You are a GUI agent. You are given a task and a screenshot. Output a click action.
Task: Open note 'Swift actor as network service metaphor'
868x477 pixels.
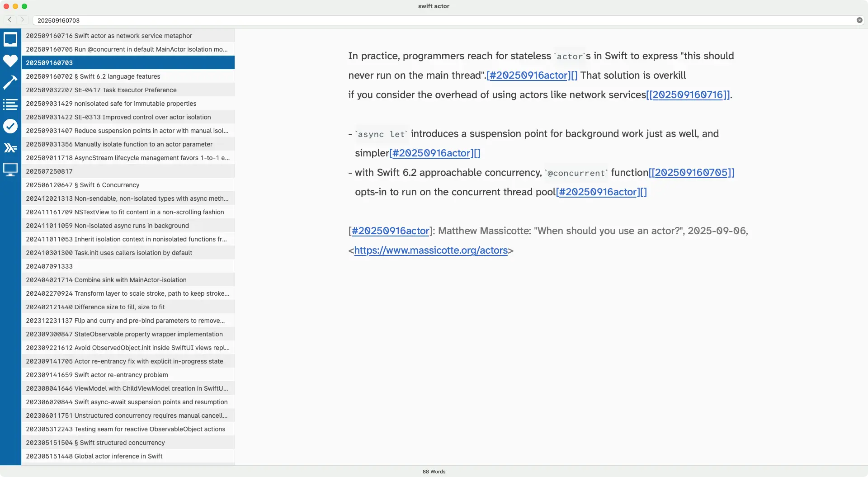click(128, 35)
